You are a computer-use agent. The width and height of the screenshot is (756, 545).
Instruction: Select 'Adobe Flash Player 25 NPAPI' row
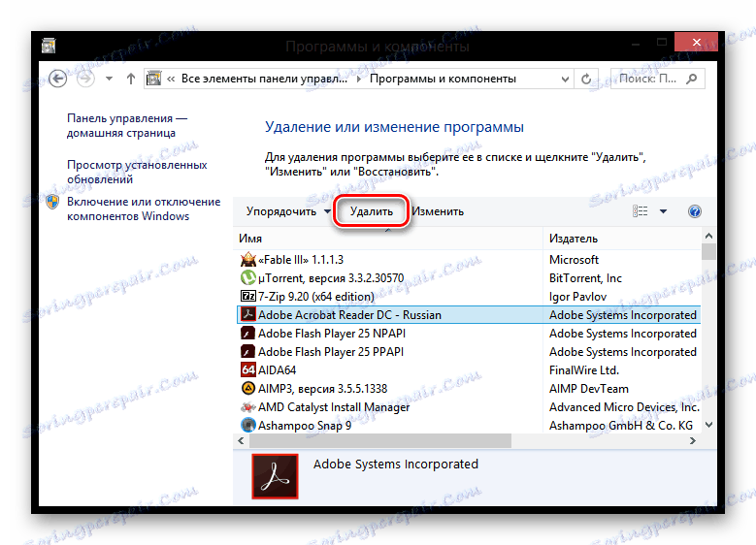point(469,334)
